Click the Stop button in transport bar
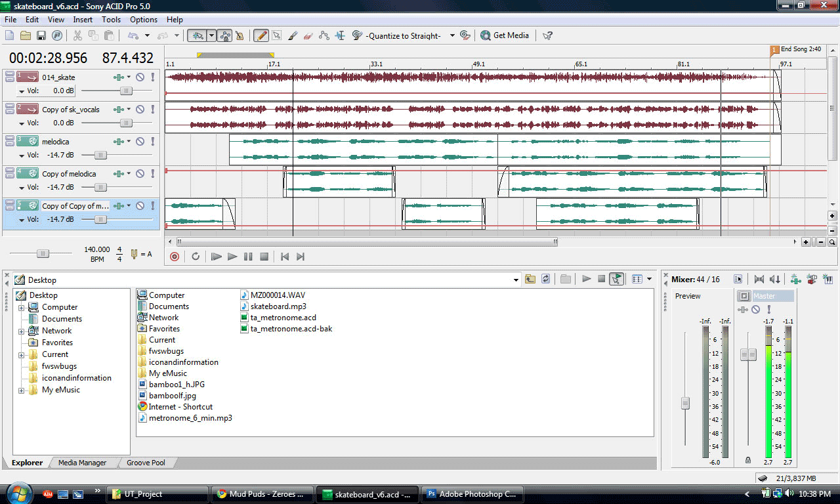This screenshot has height=504, width=840. coord(264,257)
